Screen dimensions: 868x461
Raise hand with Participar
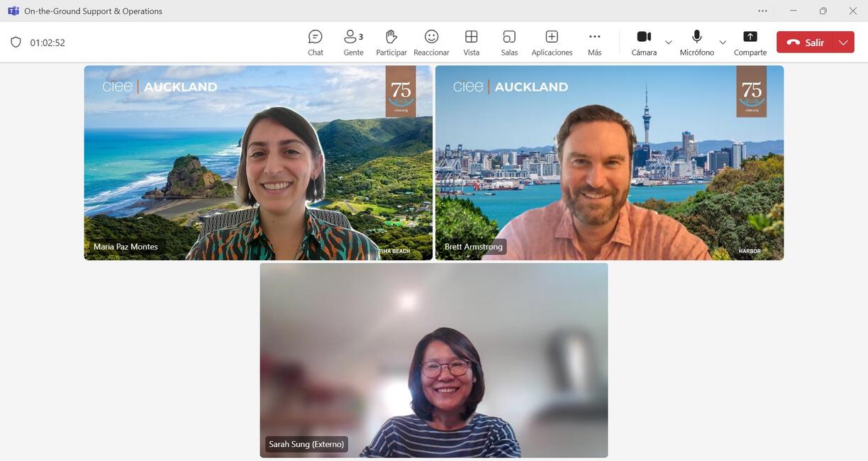pyautogui.click(x=391, y=43)
